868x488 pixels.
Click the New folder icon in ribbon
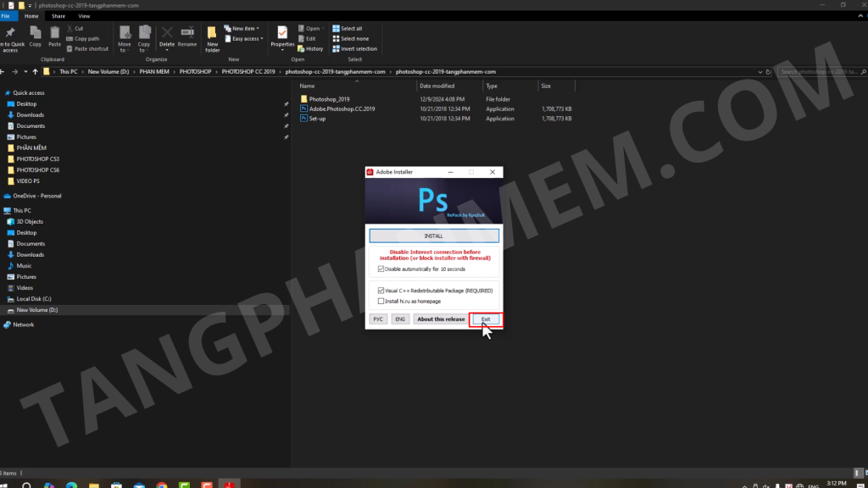[x=212, y=35]
